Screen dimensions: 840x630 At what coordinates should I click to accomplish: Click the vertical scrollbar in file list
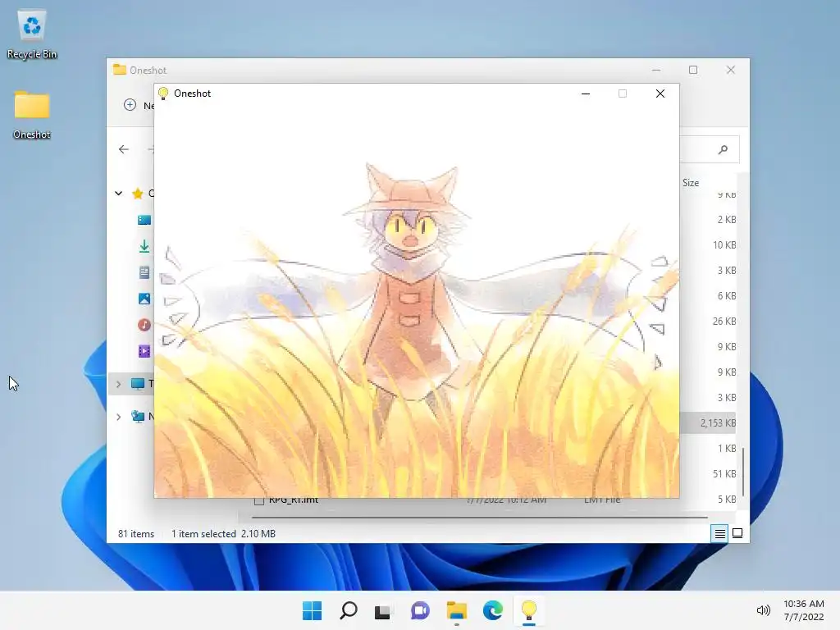(743, 472)
